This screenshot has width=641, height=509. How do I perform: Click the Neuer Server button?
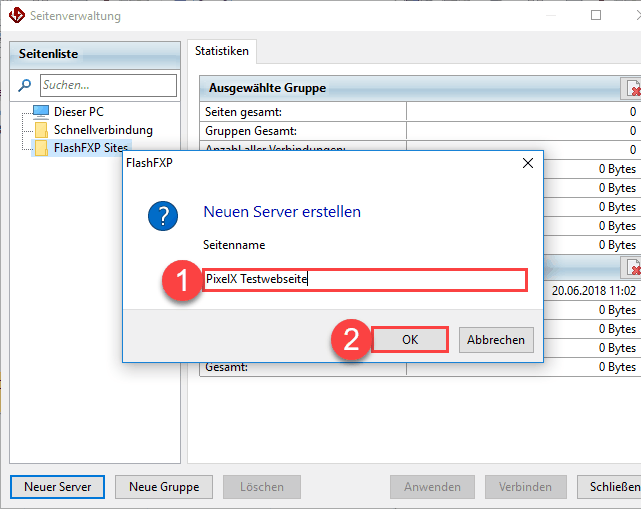click(58, 487)
